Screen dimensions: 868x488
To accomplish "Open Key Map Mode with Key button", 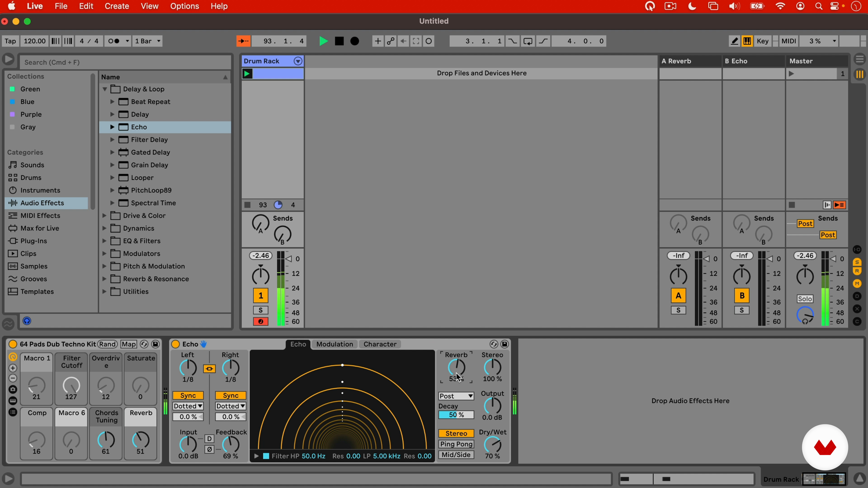I will coord(762,41).
